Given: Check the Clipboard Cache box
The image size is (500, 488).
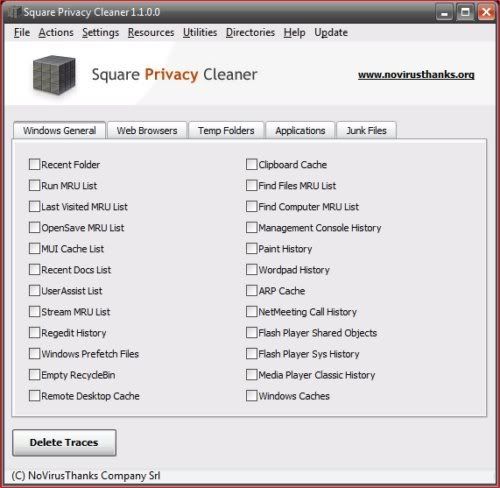Looking at the screenshot, I should [x=252, y=164].
